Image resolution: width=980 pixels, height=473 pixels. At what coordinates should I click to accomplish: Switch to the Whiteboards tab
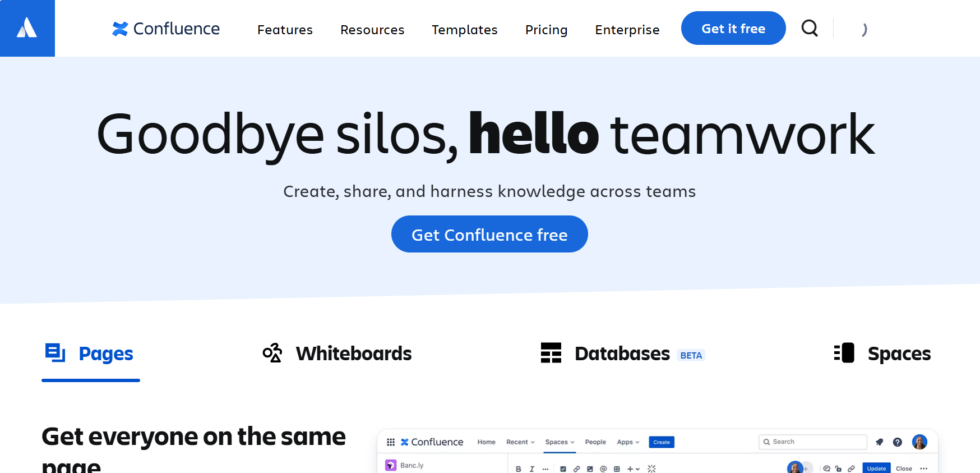(338, 353)
